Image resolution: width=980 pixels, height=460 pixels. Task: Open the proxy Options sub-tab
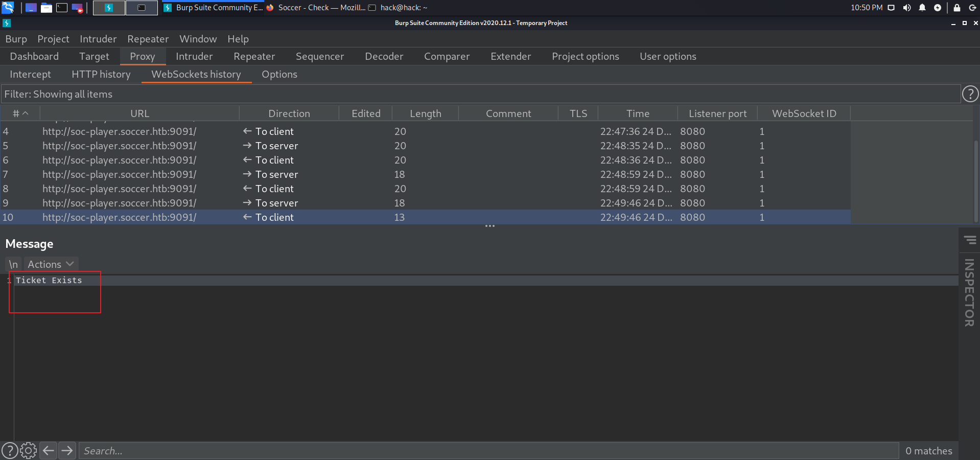tap(279, 74)
